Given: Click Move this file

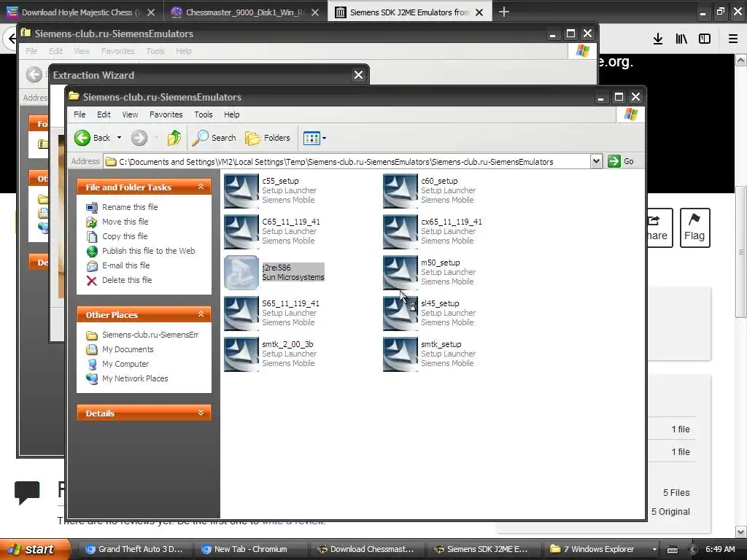Looking at the screenshot, I should (x=125, y=222).
